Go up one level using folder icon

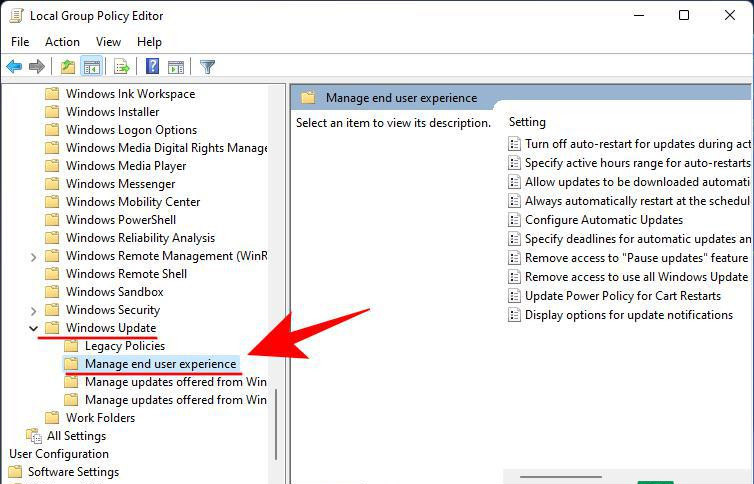[68, 66]
